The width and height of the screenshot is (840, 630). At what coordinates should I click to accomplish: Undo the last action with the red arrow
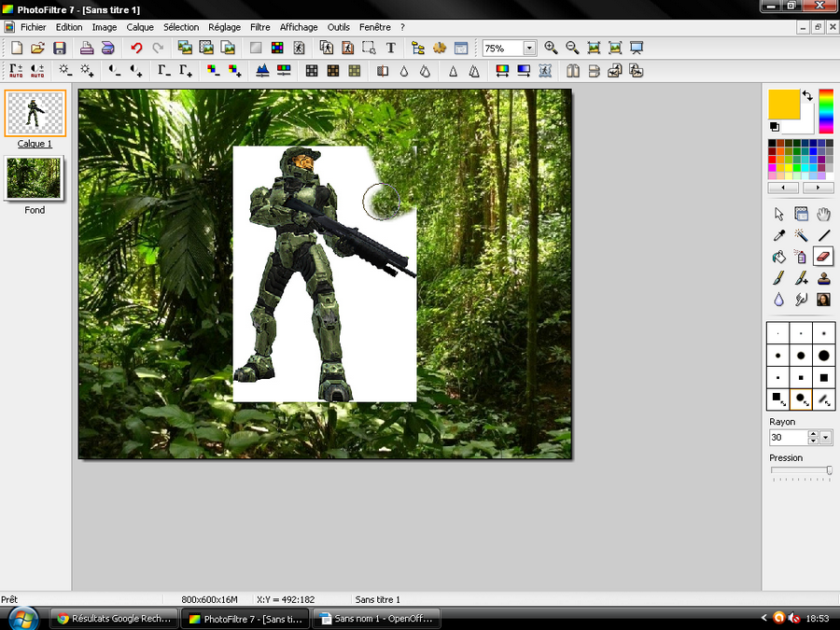pos(136,49)
